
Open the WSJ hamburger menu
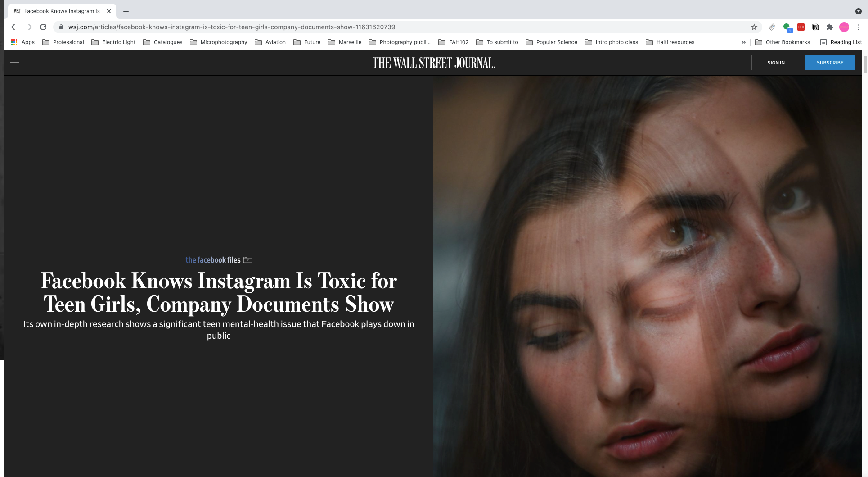pos(14,63)
